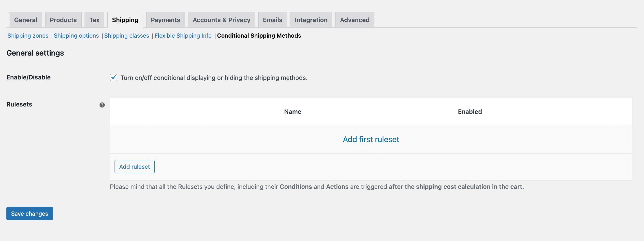Screen dimensions: 644x241
Task: Open the Payments tab
Action: (165, 20)
